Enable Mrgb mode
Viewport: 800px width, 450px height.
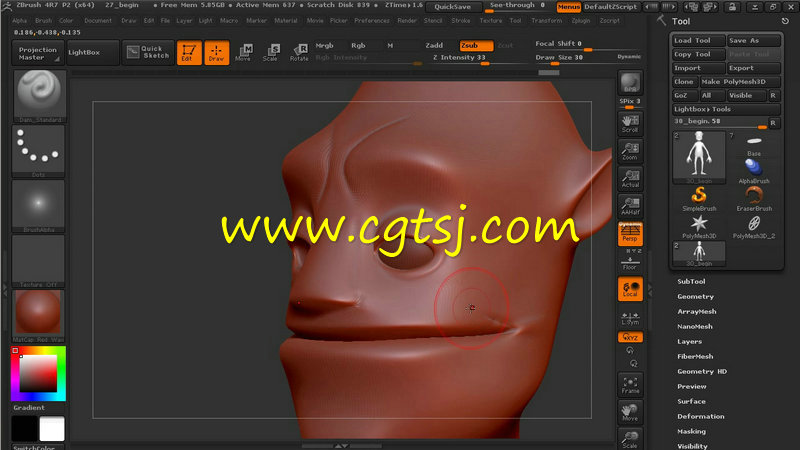324,45
